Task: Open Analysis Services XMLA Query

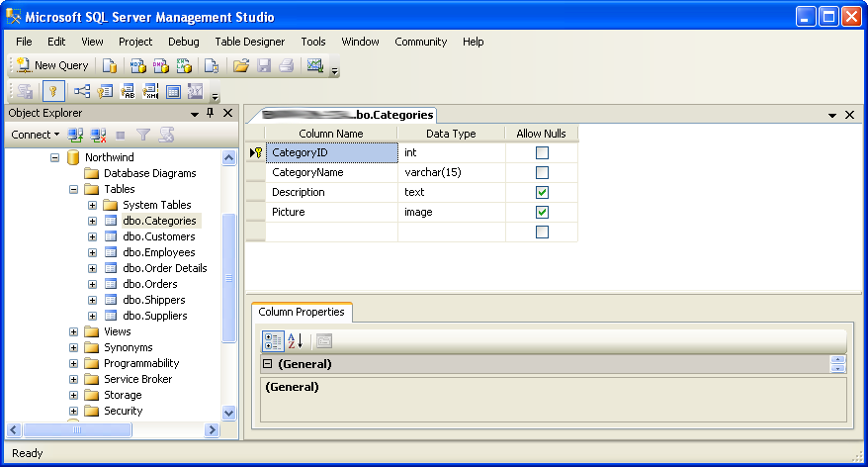Action: [184, 66]
